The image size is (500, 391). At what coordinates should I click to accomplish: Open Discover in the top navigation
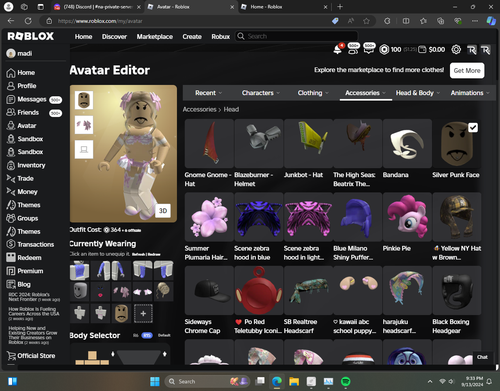[x=114, y=37]
